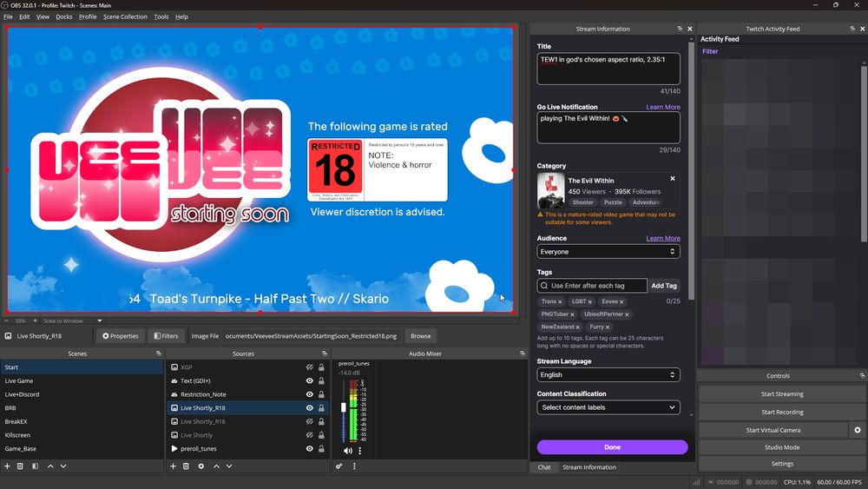Remove selected scene with the trash icon
The height and width of the screenshot is (489, 868).
pyautogui.click(x=20, y=466)
